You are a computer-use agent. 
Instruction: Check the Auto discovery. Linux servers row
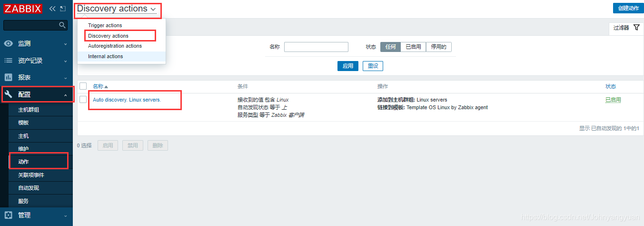pyautogui.click(x=83, y=99)
